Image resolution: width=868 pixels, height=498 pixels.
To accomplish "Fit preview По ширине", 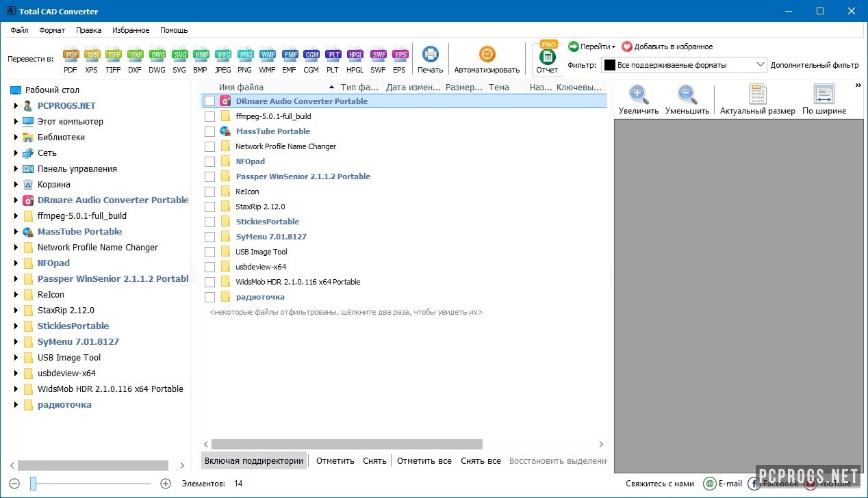I will click(824, 100).
